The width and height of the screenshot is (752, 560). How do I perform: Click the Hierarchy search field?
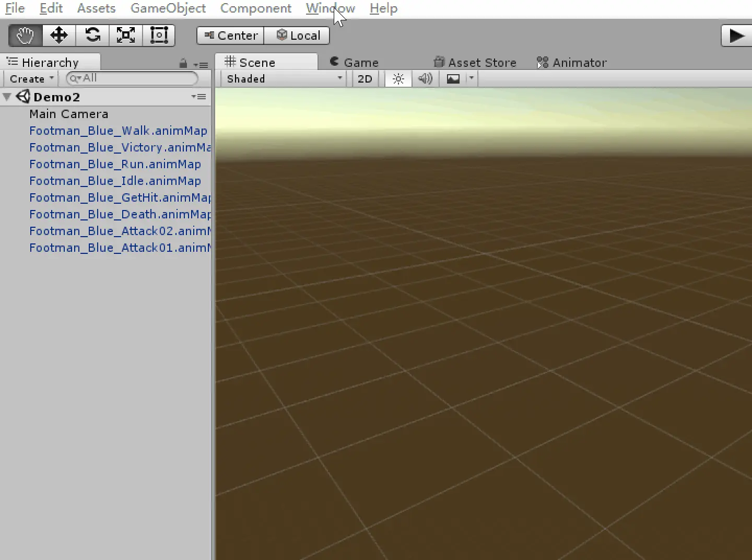pos(132,78)
